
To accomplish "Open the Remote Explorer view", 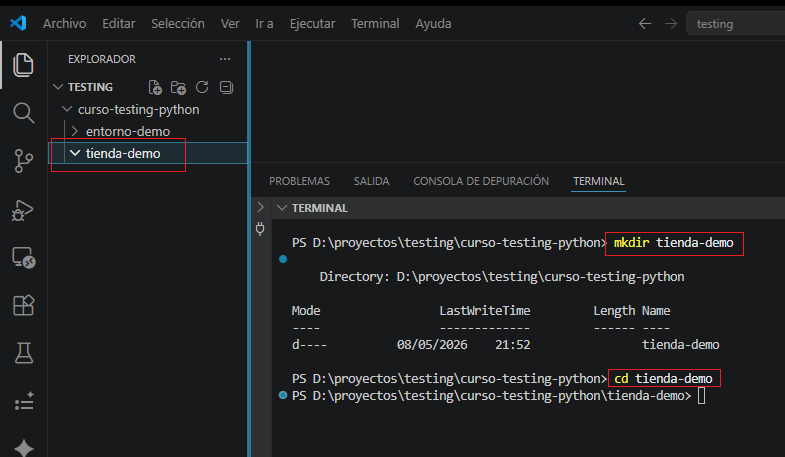I will (x=24, y=258).
